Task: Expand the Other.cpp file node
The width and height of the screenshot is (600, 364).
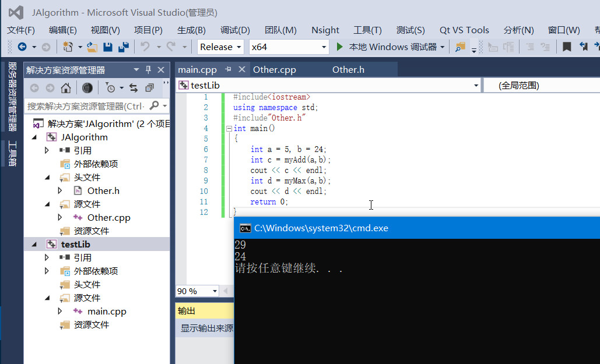Action: 60,217
